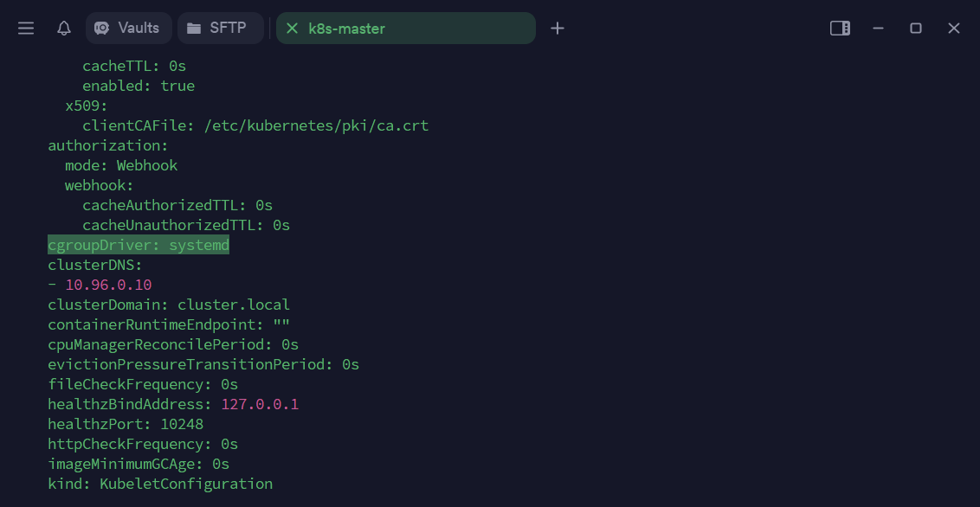This screenshot has width=980, height=507.
Task: Minimize the Termius window
Action: pyautogui.click(x=878, y=29)
